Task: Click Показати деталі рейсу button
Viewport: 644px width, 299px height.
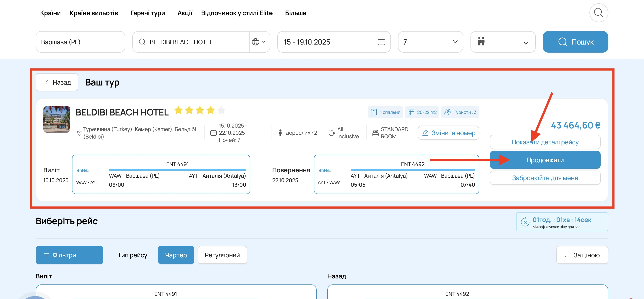Action: (545, 142)
